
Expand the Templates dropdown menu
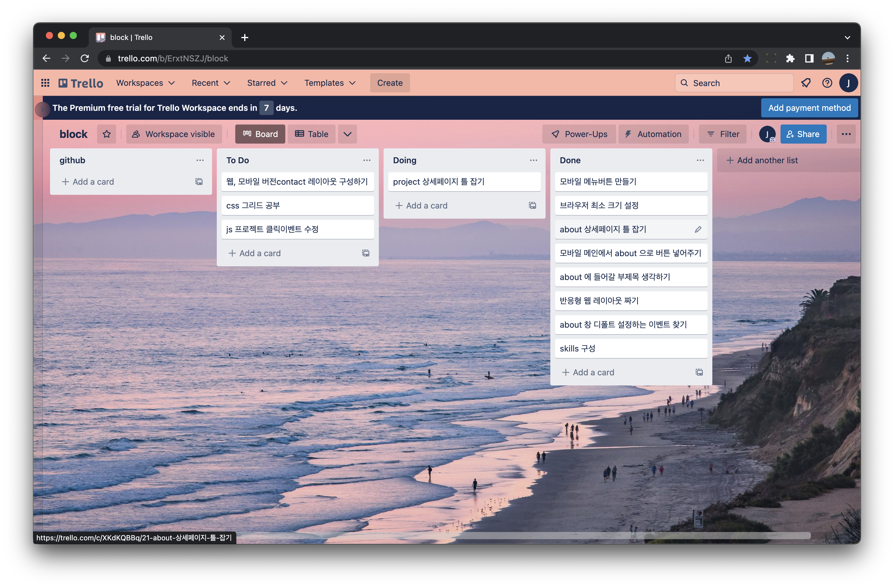pyautogui.click(x=329, y=83)
